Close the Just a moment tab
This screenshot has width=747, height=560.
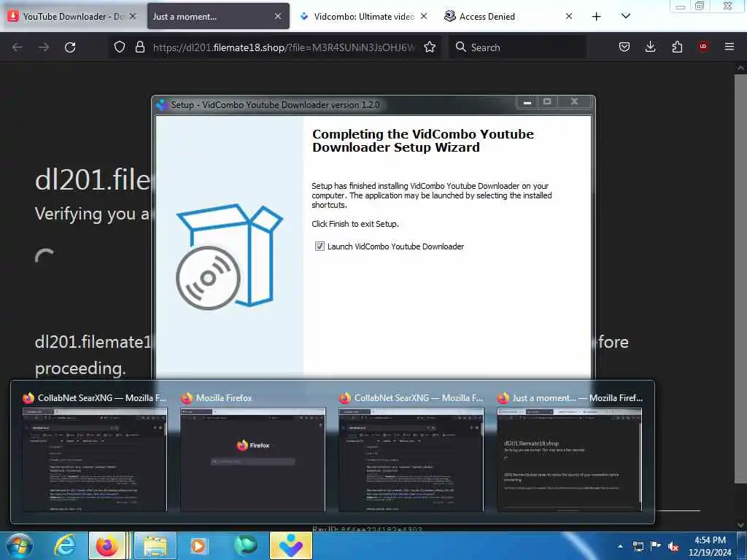click(x=278, y=16)
